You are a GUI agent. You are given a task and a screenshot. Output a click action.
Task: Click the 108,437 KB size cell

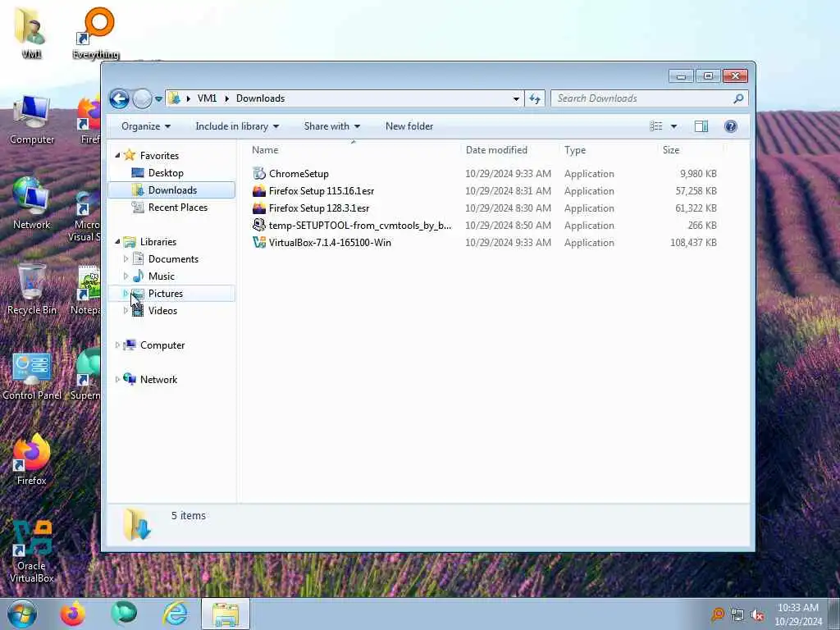coord(693,243)
